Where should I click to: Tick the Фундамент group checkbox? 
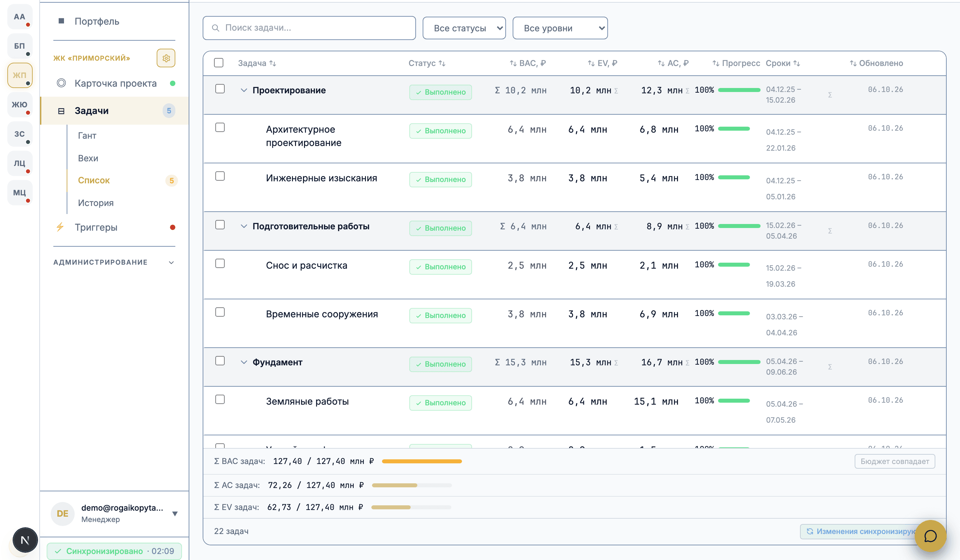pos(220,361)
